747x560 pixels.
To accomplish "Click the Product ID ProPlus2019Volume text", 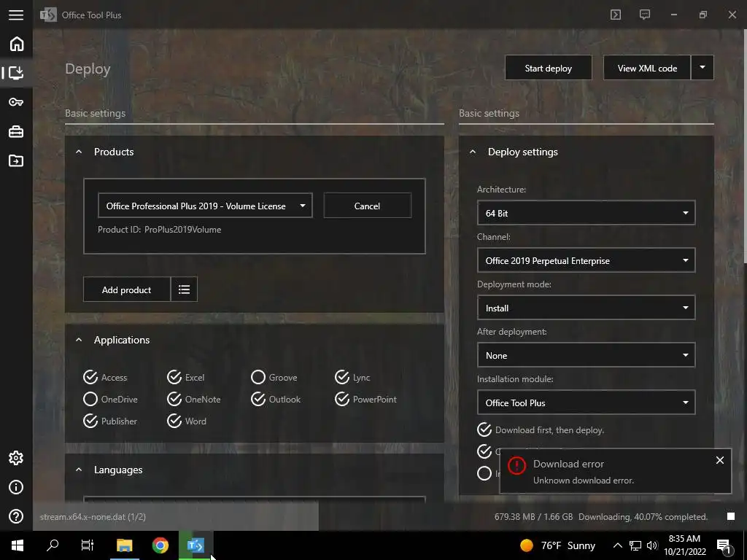I will pyautogui.click(x=160, y=230).
